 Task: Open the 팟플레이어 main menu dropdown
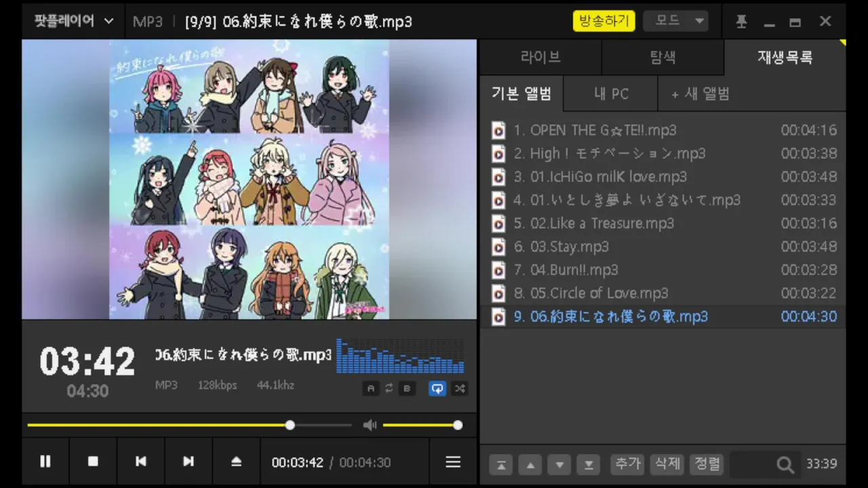point(74,21)
